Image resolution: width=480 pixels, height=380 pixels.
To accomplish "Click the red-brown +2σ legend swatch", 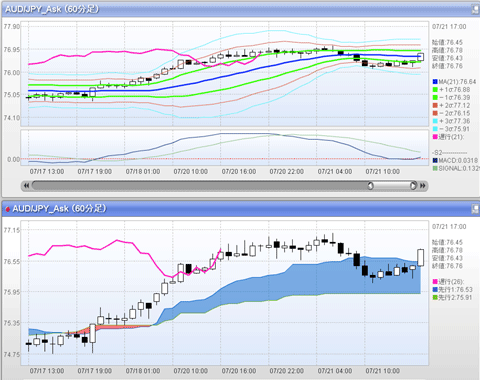I will (435, 105).
